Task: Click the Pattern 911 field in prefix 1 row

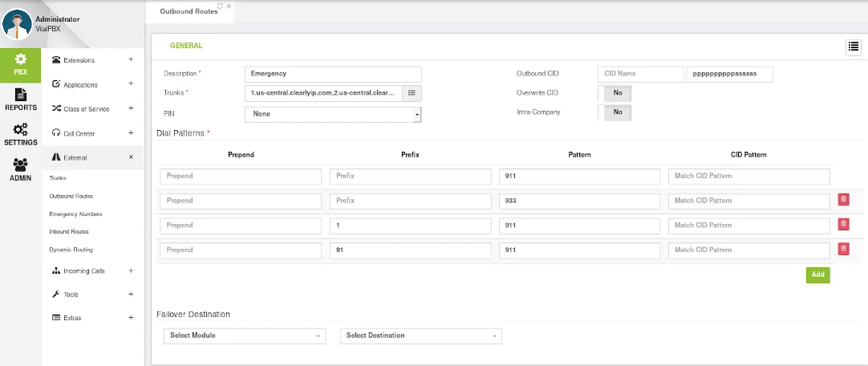Action: click(579, 226)
